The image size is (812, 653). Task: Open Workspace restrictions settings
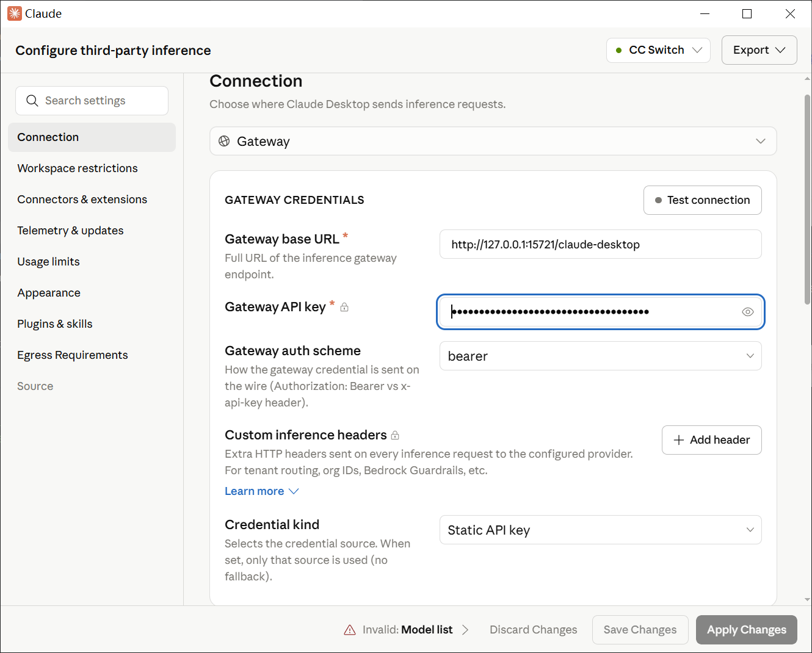point(92,168)
